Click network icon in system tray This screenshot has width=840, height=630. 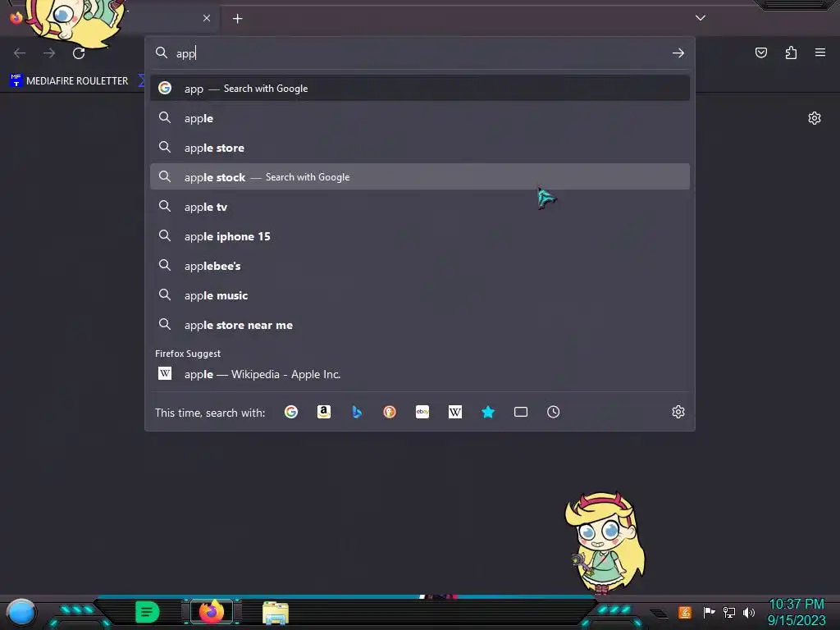[729, 612]
